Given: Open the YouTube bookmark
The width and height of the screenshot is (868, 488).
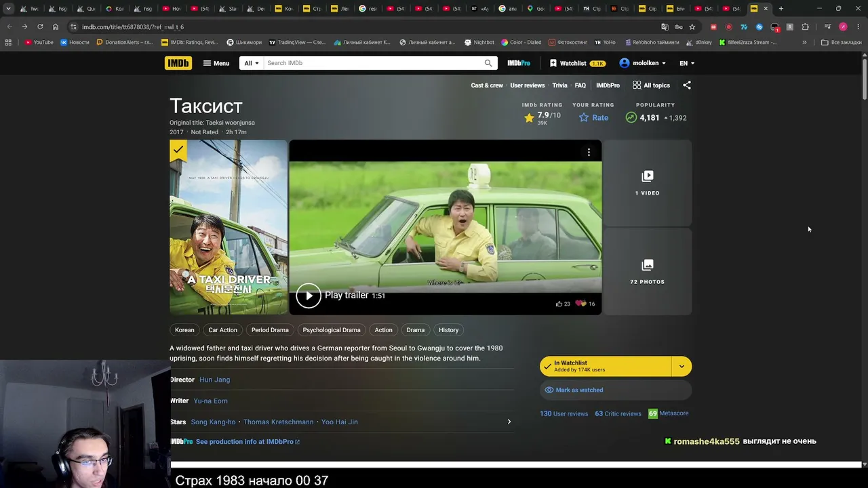Looking at the screenshot, I should [39, 42].
